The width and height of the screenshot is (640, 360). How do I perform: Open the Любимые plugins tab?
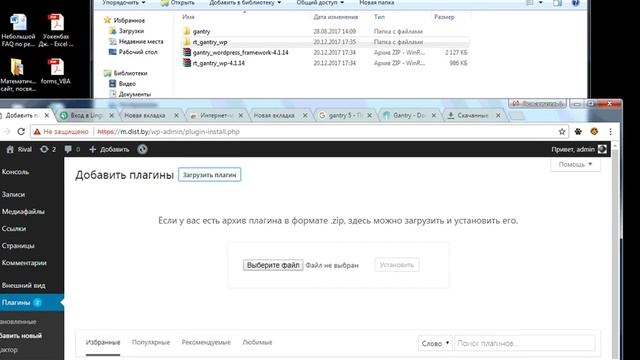point(257,342)
